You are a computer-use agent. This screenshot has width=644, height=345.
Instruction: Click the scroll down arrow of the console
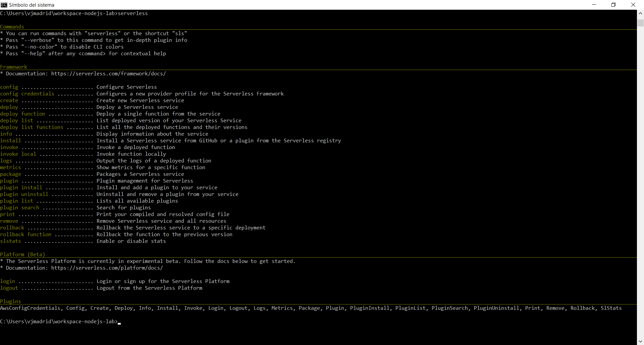coord(640,342)
